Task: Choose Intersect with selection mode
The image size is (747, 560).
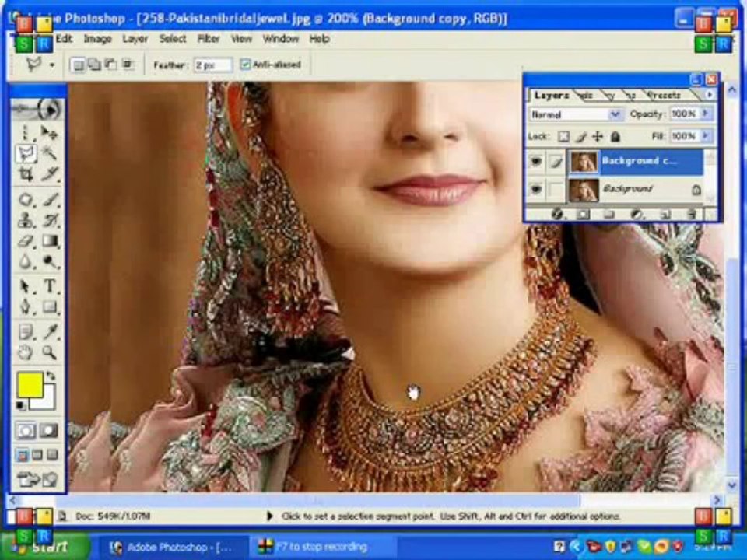Action: coord(127,65)
